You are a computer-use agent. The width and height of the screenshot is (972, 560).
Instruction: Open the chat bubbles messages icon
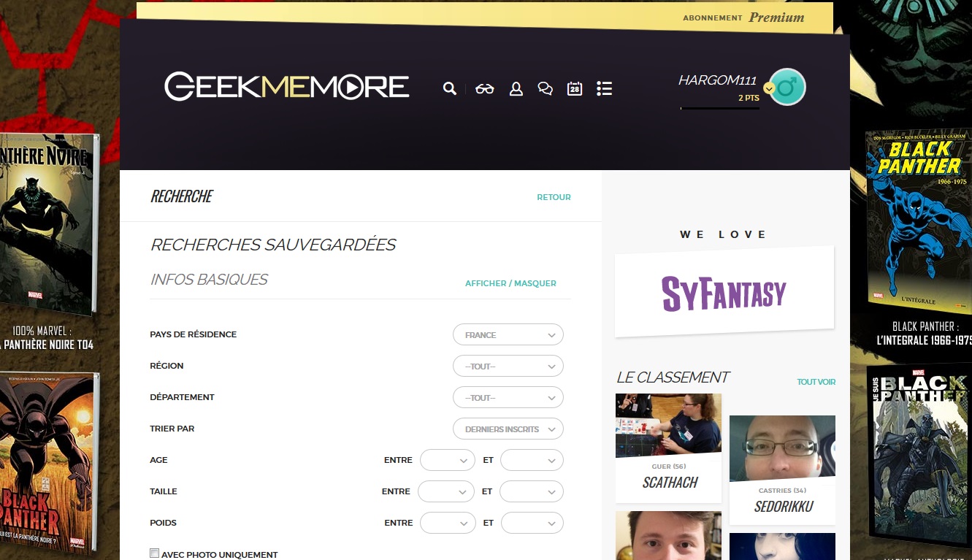coord(545,88)
